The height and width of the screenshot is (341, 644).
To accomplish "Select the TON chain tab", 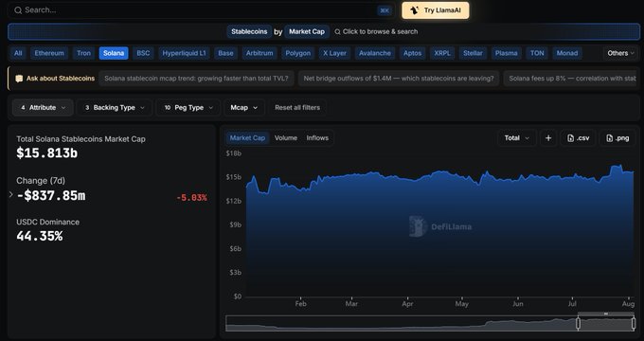I will (537, 53).
